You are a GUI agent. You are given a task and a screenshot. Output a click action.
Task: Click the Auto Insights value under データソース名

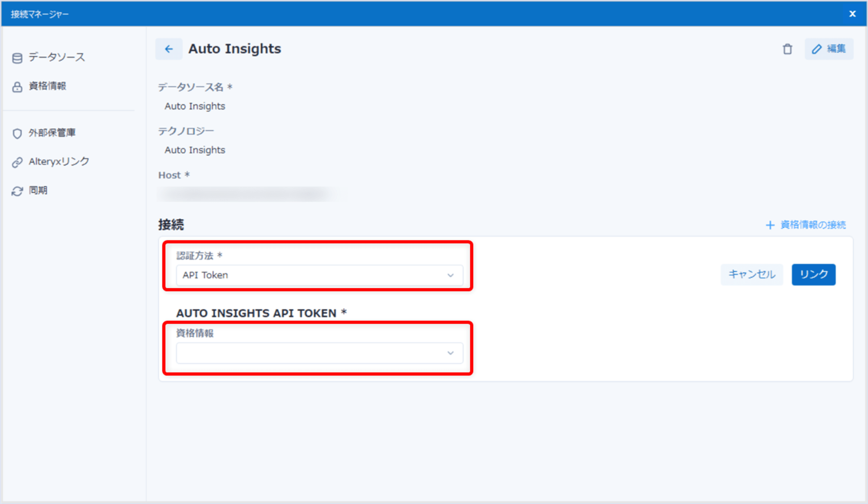(x=195, y=106)
